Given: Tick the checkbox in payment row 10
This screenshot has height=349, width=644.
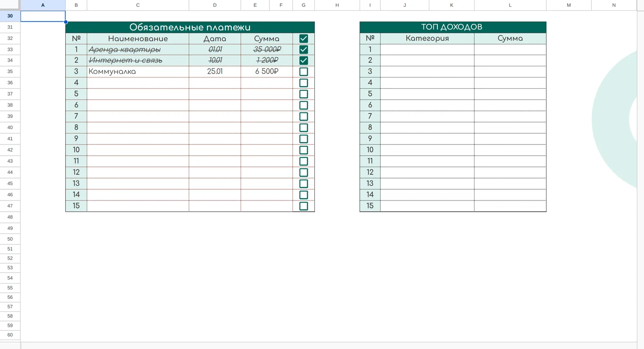Looking at the screenshot, I should [304, 150].
